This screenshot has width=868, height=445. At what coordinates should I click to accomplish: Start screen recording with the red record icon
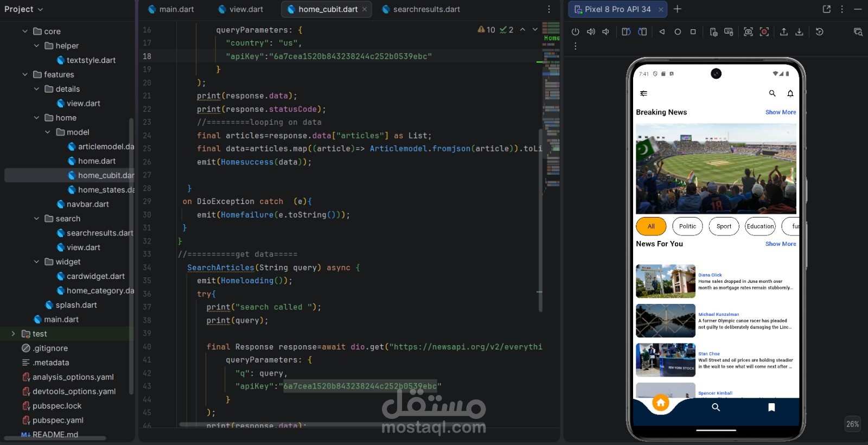tap(764, 32)
